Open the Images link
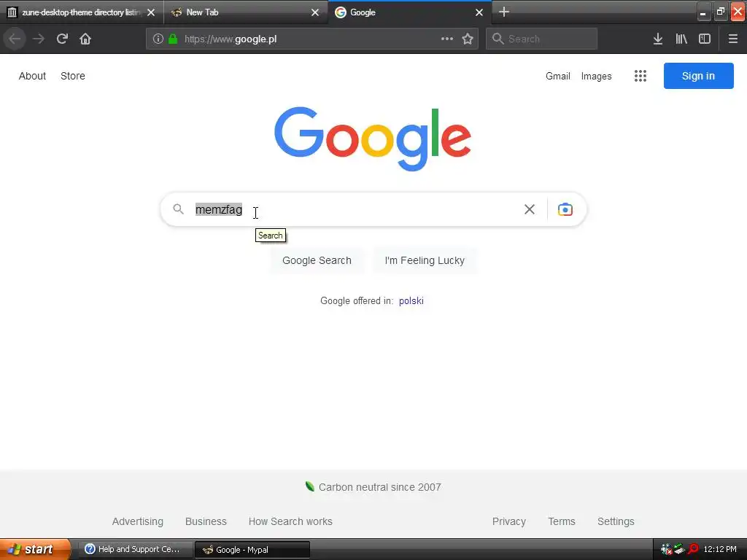This screenshot has height=560, width=747. pyautogui.click(x=596, y=76)
